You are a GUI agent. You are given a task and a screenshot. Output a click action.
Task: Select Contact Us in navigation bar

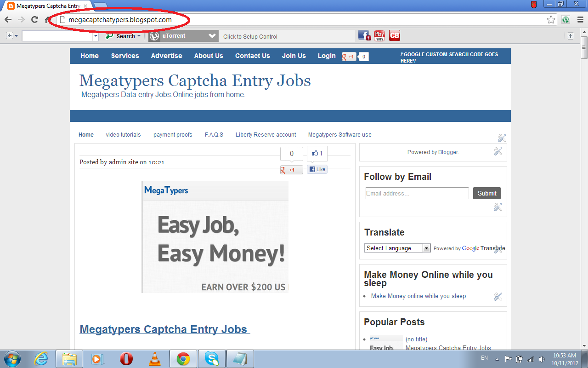[x=253, y=56]
